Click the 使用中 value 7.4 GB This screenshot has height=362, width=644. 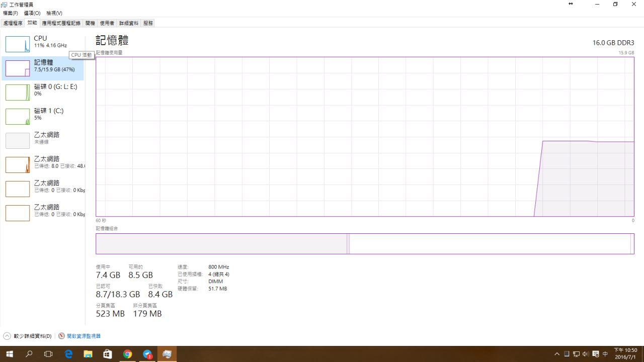[108, 275]
